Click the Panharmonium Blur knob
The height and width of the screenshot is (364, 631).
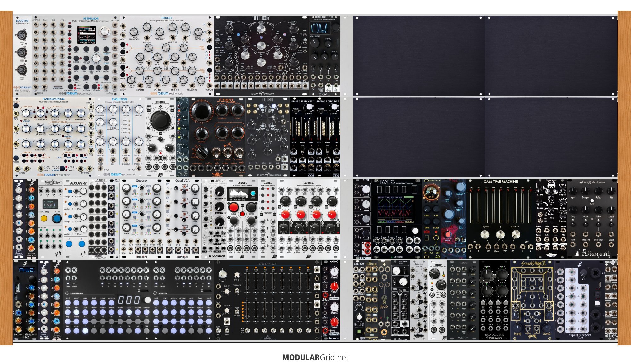pos(68,113)
